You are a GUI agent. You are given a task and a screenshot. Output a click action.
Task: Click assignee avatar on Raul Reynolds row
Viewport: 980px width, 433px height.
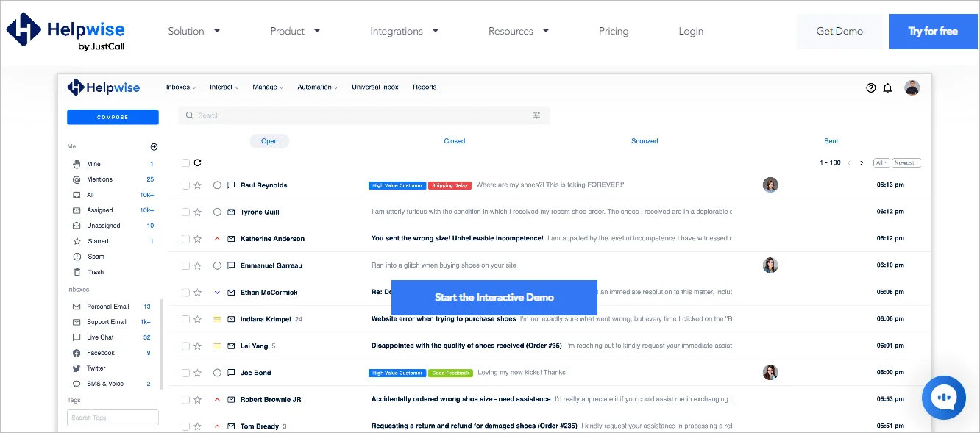(770, 185)
